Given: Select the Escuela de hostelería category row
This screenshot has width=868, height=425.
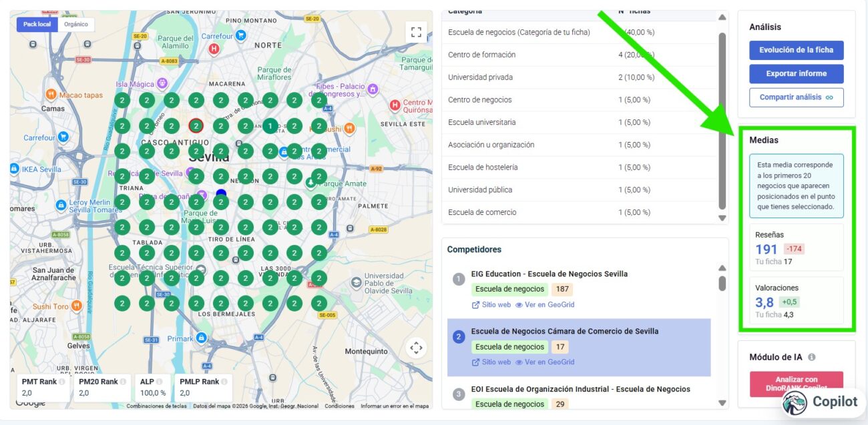Looking at the screenshot, I should click(x=579, y=167).
